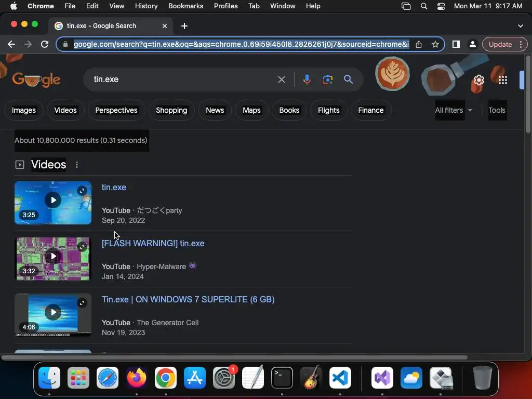Open Spotlight search in menu bar
Image resolution: width=532 pixels, height=399 pixels.
pos(424,6)
